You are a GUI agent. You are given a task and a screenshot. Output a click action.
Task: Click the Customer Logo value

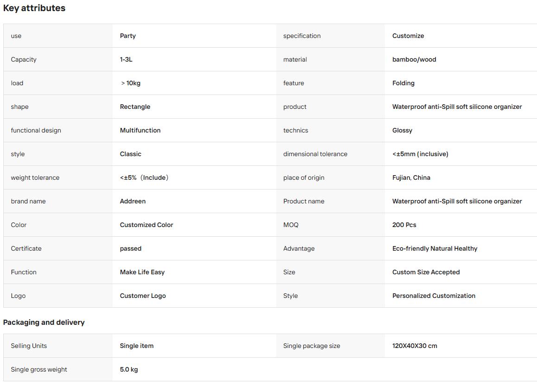[x=142, y=296]
